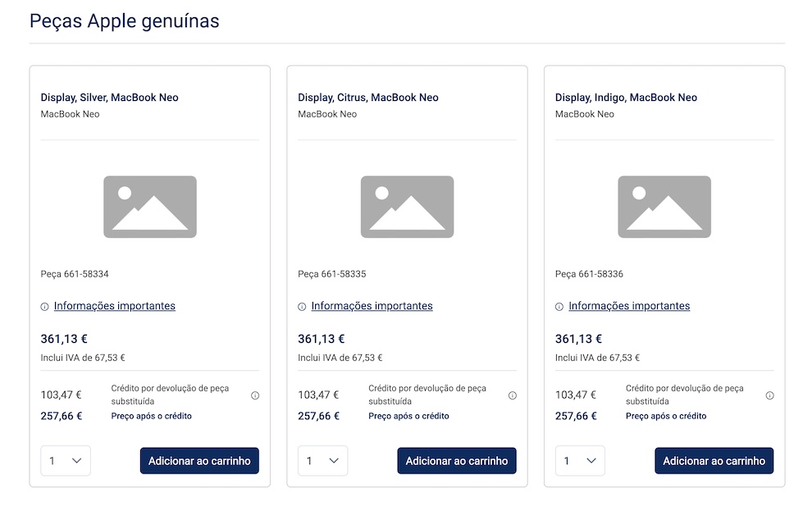This screenshot has height=507, width=812.
Task: Click info icon beside Citrus display Informações importantes
Action: [x=302, y=307]
